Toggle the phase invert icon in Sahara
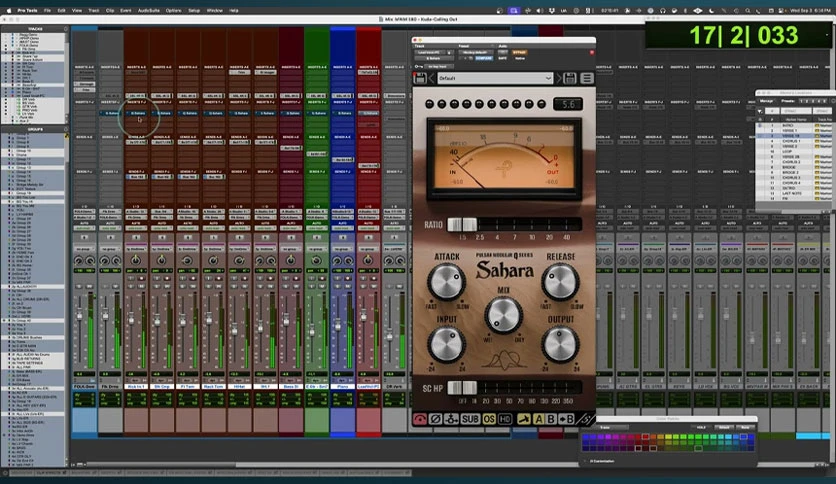The image size is (836, 484). pos(436,419)
